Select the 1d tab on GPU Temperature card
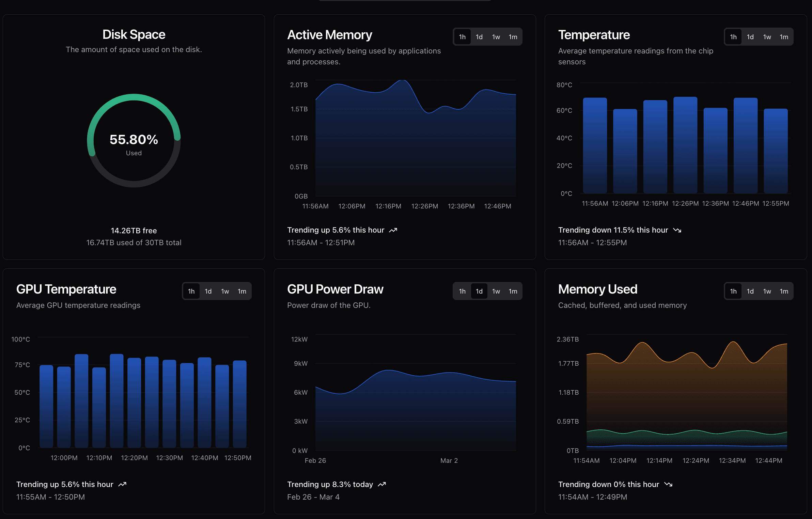 [208, 291]
